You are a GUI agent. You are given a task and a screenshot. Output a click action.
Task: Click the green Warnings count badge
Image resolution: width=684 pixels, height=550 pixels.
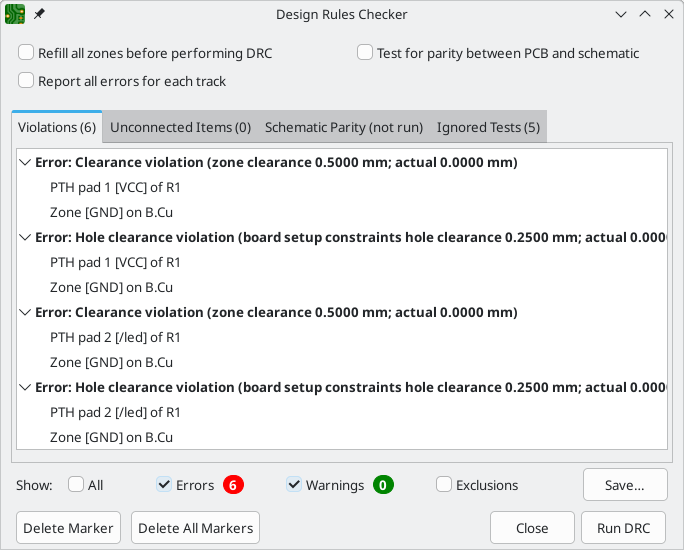point(383,485)
